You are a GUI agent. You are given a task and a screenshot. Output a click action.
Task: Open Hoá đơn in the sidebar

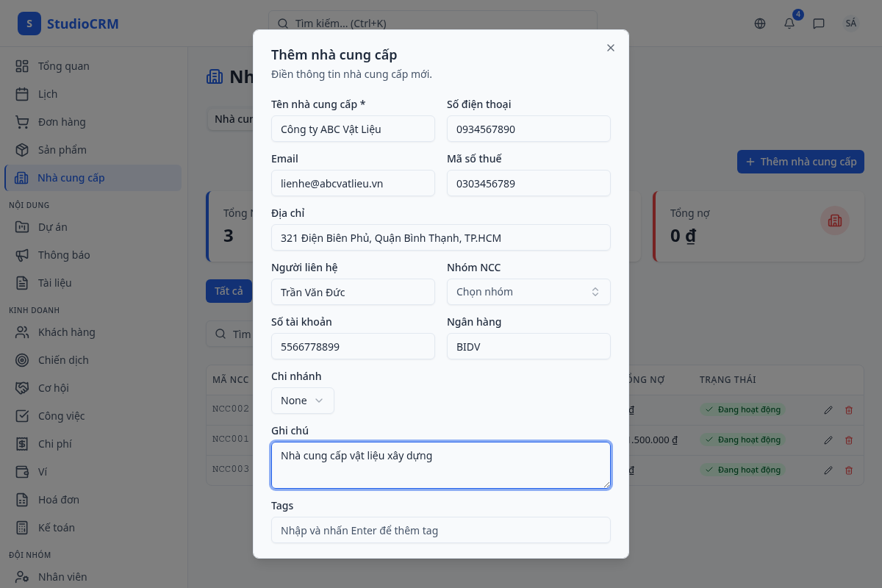[58, 500]
